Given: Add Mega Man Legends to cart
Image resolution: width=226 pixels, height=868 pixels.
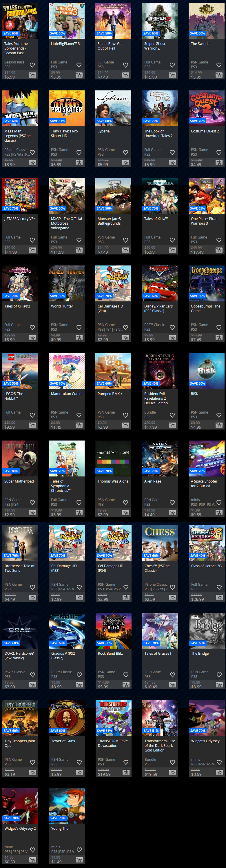Looking at the screenshot, I should (x=32, y=163).
